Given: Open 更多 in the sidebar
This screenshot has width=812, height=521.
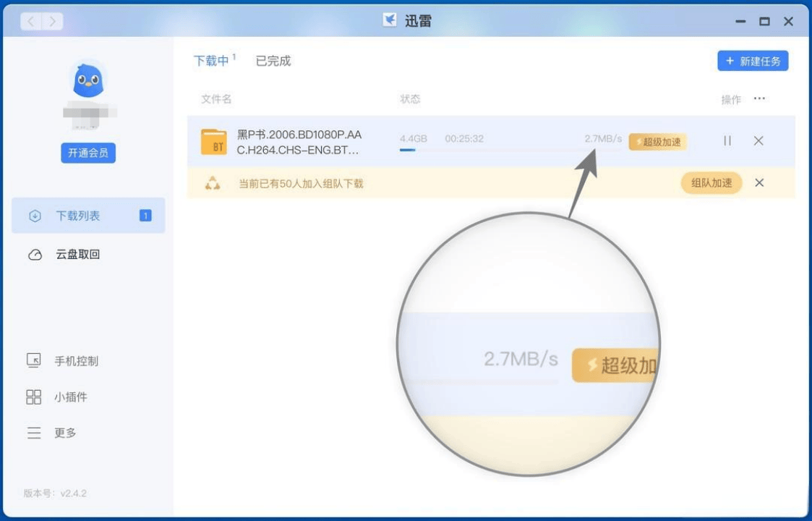Looking at the screenshot, I should [65, 433].
